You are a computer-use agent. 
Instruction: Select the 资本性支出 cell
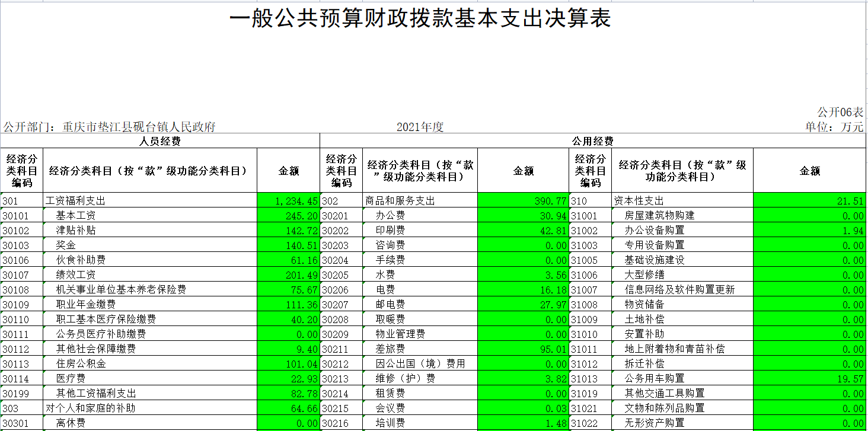682,200
